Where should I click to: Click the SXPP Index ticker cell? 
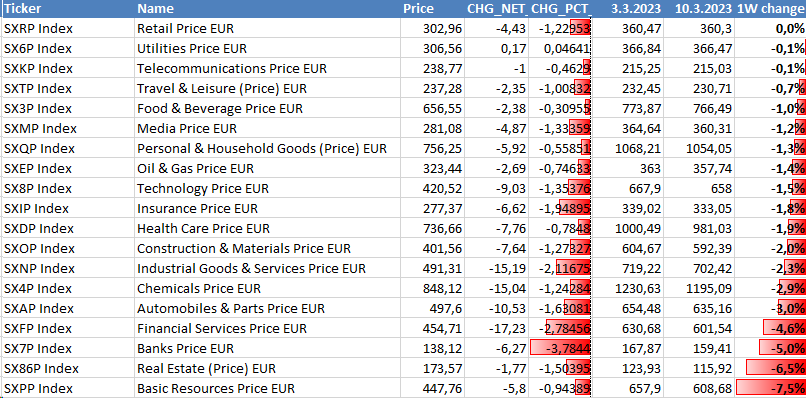(x=67, y=388)
